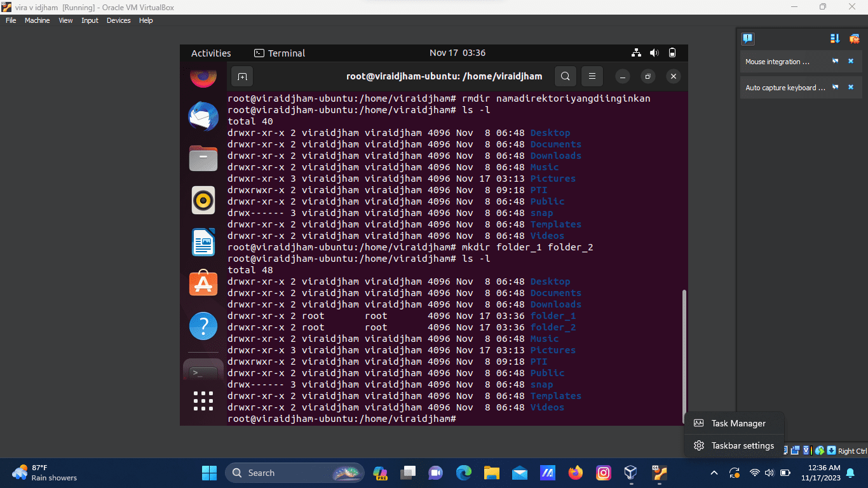The height and width of the screenshot is (488, 868).
Task: Show Applications grid in the Ubuntu dock
Action: pos(203,401)
